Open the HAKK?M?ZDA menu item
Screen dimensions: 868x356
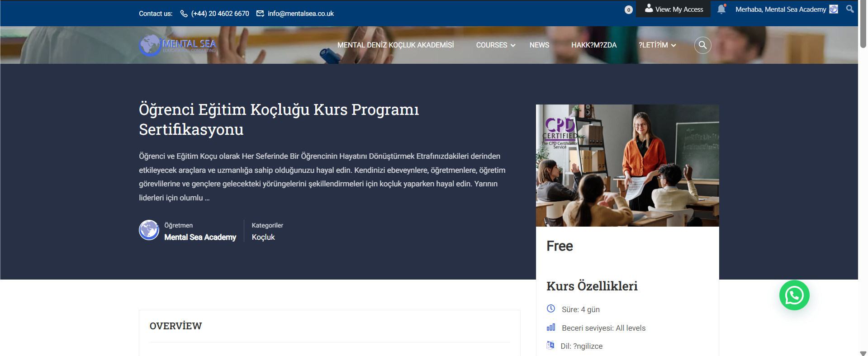pyautogui.click(x=594, y=45)
